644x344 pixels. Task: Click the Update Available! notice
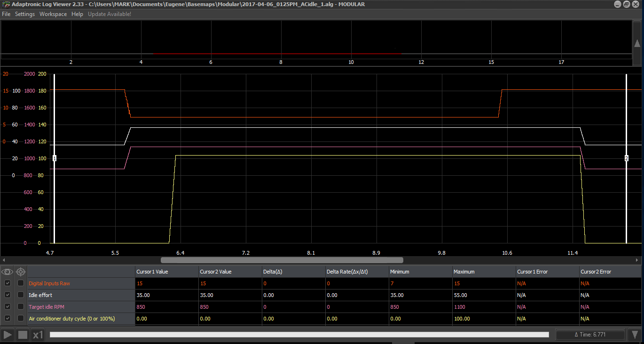point(110,14)
